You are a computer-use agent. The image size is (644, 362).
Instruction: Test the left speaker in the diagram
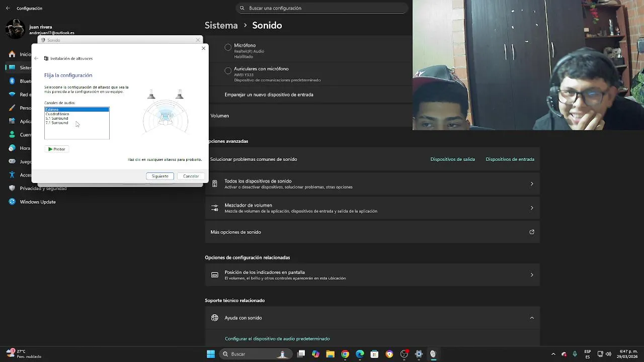click(151, 95)
